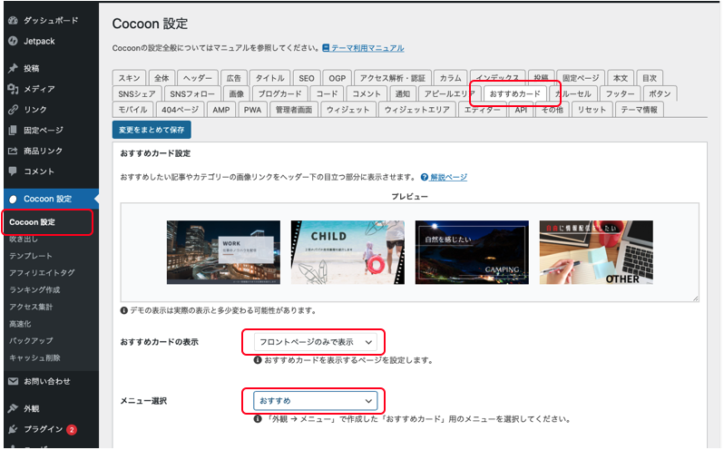724x450 pixels.
Task: Switch to the 広告 tab
Action: 234,78
